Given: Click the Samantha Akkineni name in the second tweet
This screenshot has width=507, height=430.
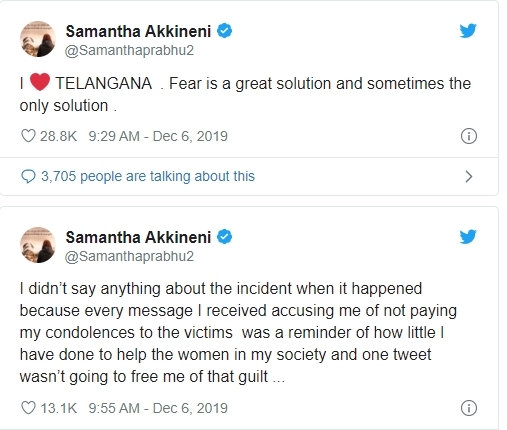Looking at the screenshot, I should point(138,237).
